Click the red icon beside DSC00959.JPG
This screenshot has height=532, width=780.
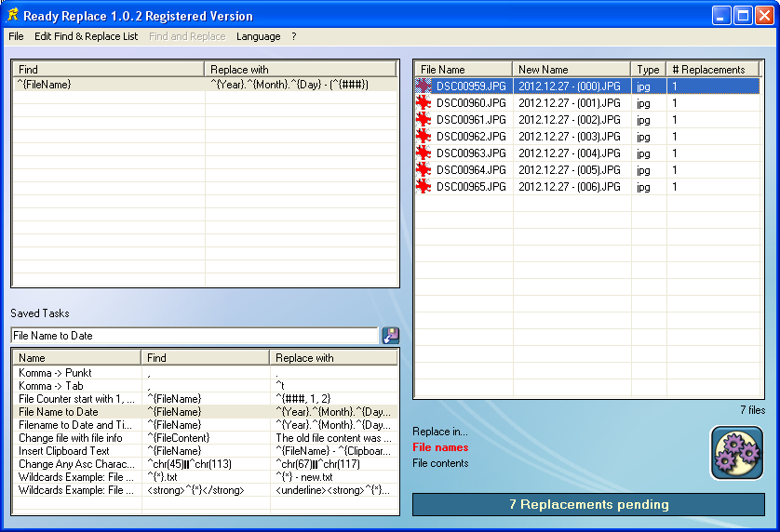coord(424,86)
